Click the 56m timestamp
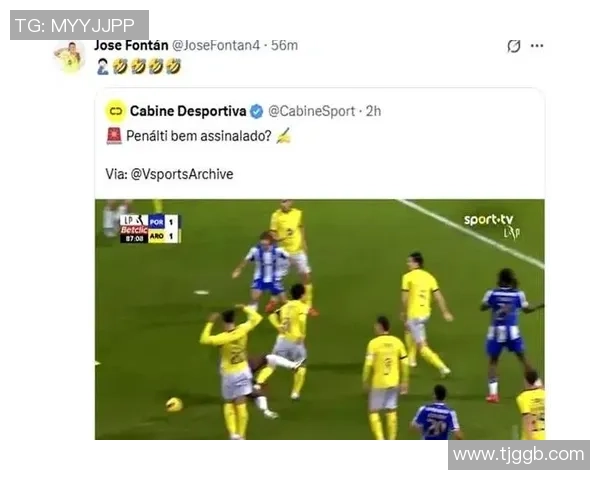The image size is (600, 480). click(x=284, y=46)
